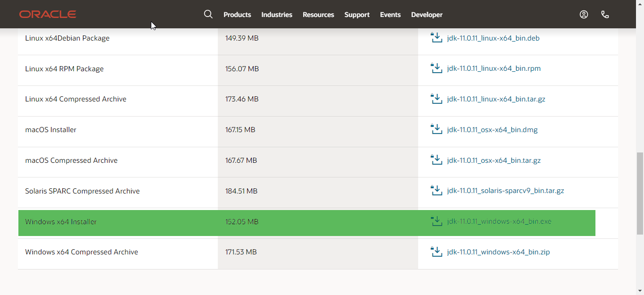Download jdk-11.0.11_osx-x64_bin.dmg link

tap(492, 130)
